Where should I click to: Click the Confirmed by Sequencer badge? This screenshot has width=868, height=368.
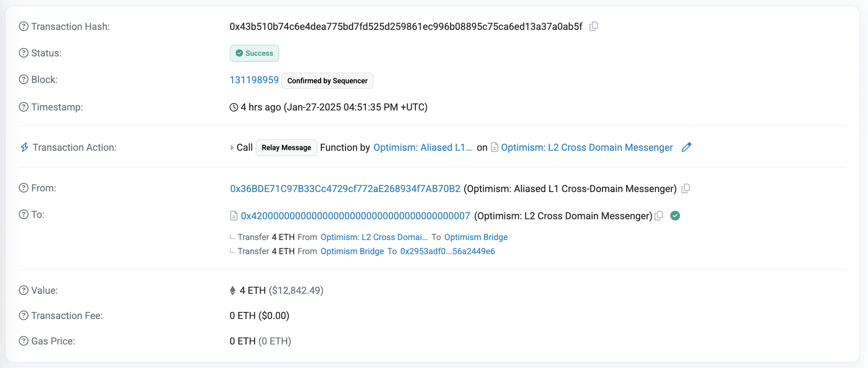click(x=327, y=81)
